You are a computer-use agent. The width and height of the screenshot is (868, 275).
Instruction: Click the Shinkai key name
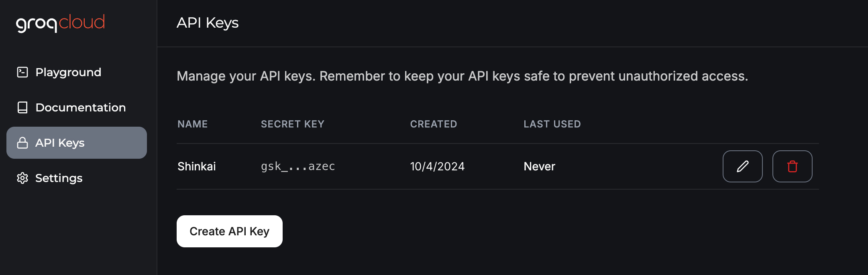tap(197, 166)
